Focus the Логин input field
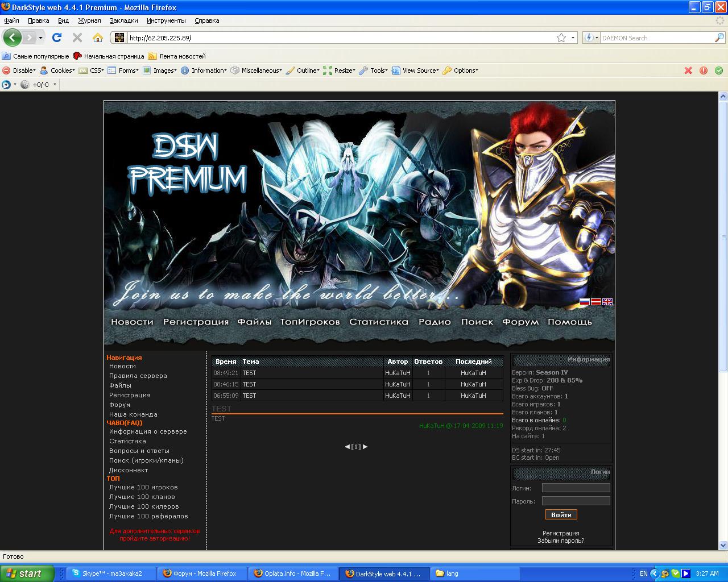Viewport: 728px width, 582px height. coord(576,488)
